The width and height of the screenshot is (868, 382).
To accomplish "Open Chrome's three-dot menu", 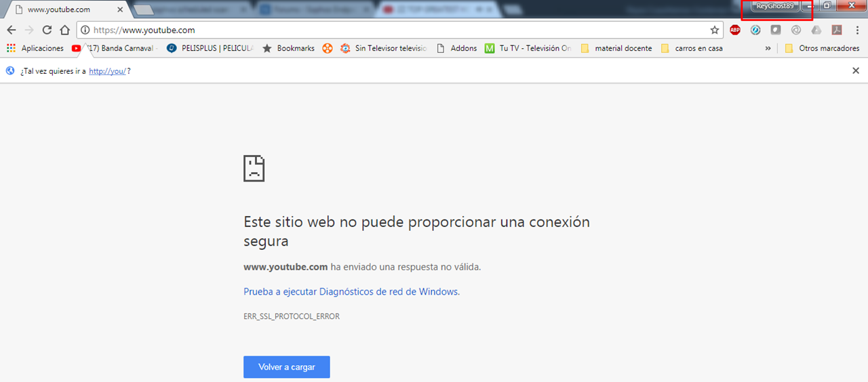I will pos(857,30).
